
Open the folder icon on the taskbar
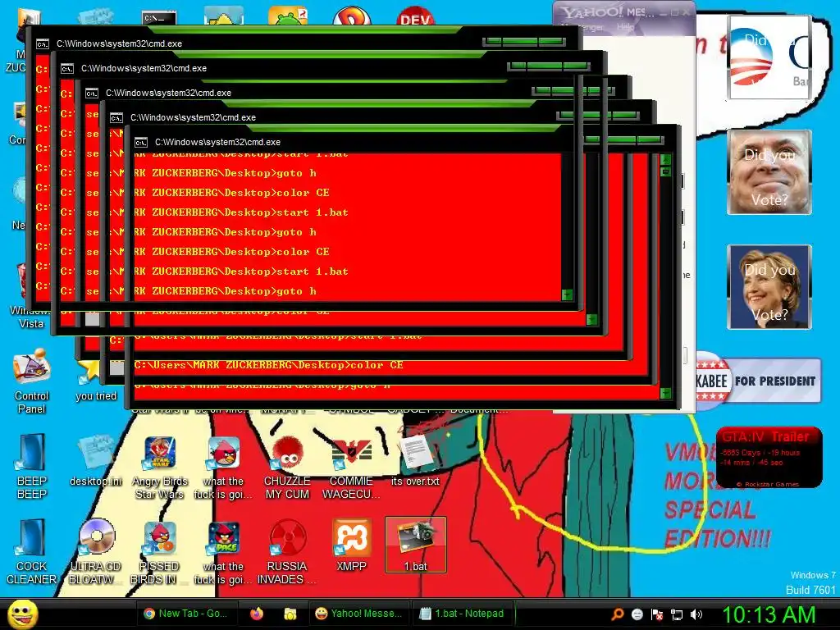point(290,614)
